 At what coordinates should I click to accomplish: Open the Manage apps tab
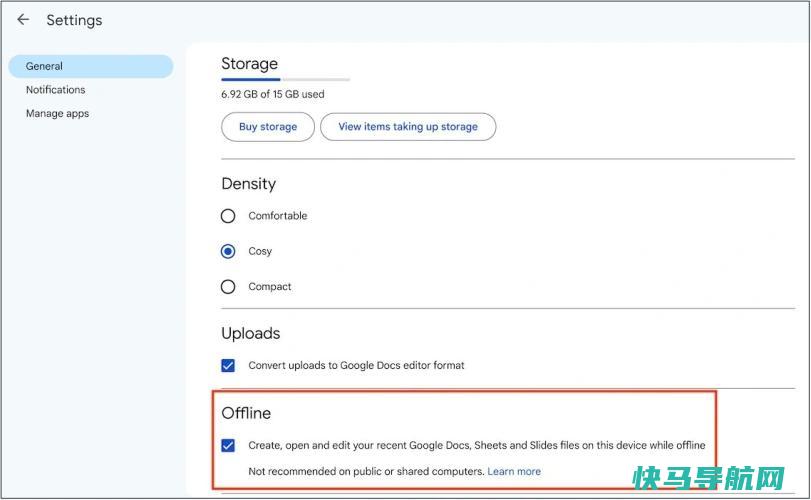click(x=57, y=113)
